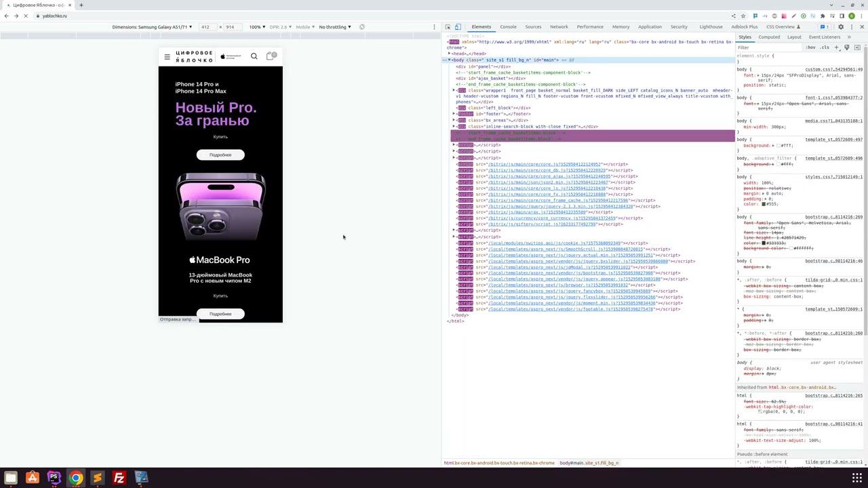
Task: Add a new style rule with plus icon
Action: (x=837, y=47)
